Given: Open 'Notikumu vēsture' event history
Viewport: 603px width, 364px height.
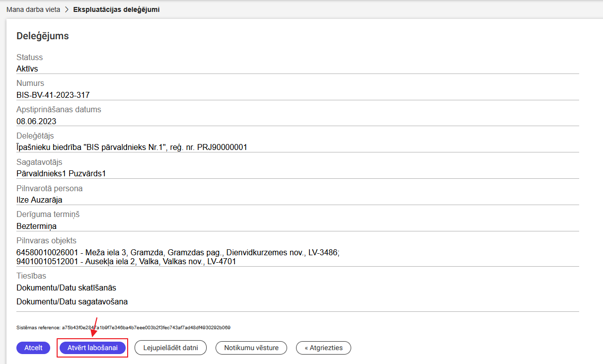Looking at the screenshot, I should click(x=251, y=348).
